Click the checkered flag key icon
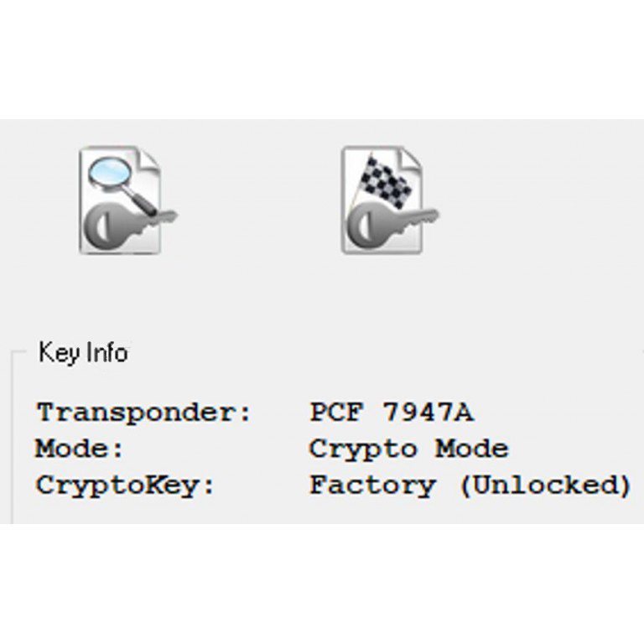This screenshot has width=644, height=644. pyautogui.click(x=386, y=200)
